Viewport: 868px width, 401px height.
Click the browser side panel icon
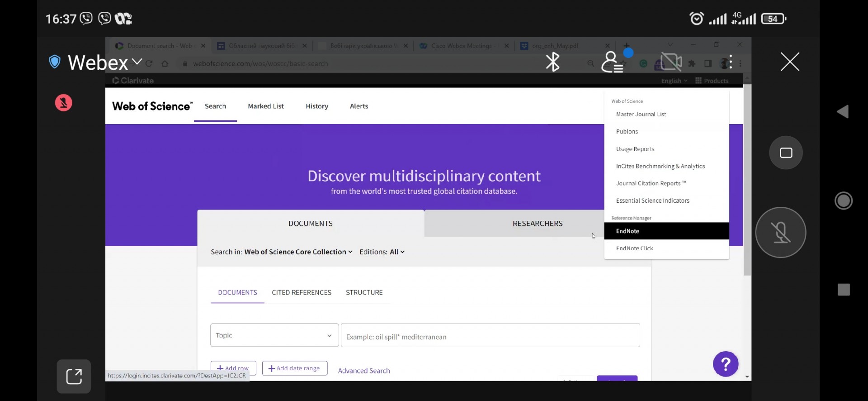(708, 64)
